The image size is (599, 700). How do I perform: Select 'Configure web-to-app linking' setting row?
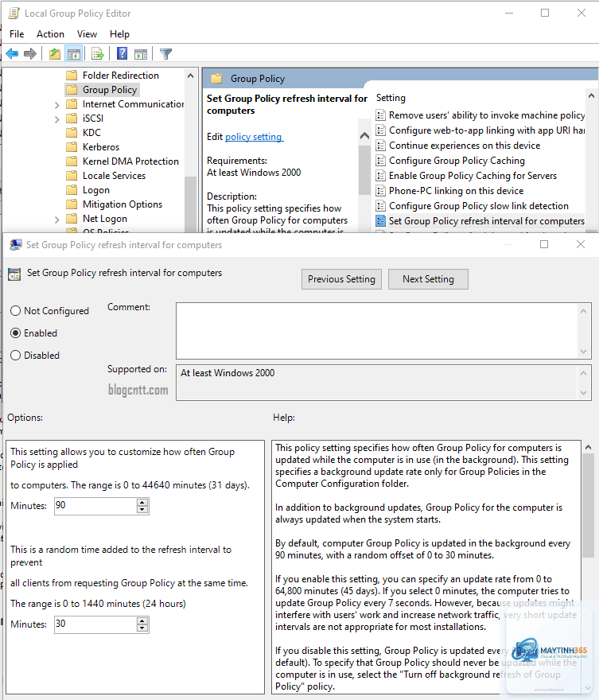[x=487, y=130]
